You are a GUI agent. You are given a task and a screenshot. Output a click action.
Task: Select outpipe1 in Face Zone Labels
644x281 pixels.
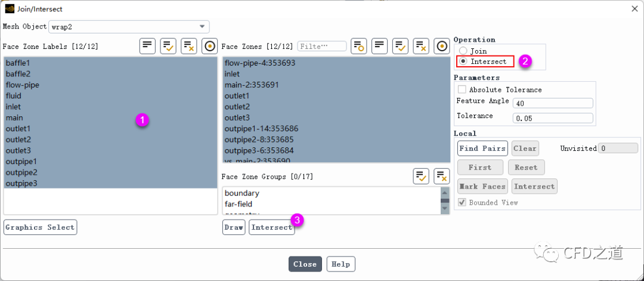[x=110, y=162]
